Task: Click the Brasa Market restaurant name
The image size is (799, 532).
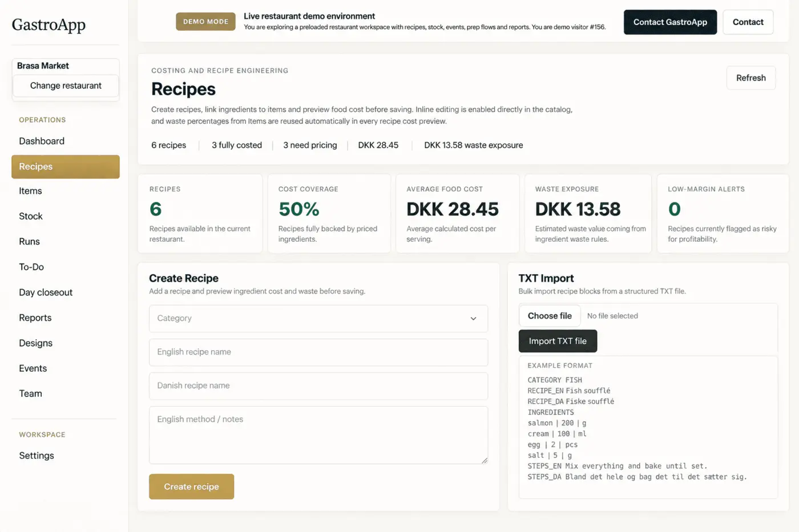Action: click(43, 66)
